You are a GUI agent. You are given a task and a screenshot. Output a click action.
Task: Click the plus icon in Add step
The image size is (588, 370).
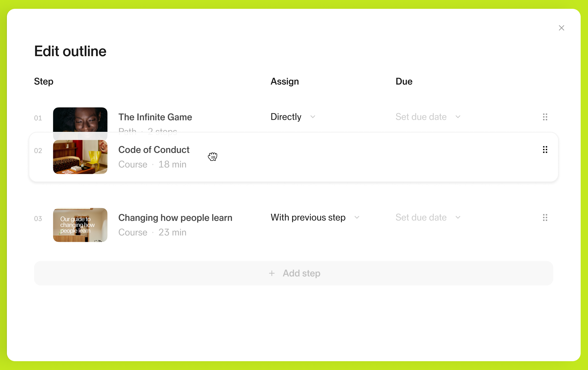click(x=272, y=273)
